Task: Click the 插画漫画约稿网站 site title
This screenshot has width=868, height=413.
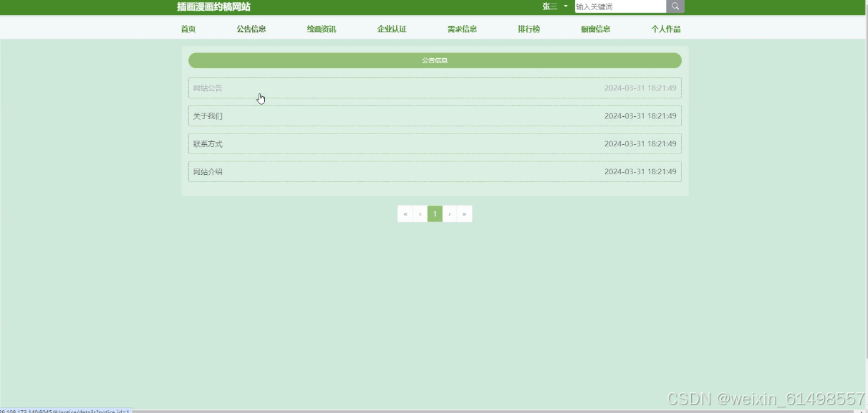Action: 214,6
